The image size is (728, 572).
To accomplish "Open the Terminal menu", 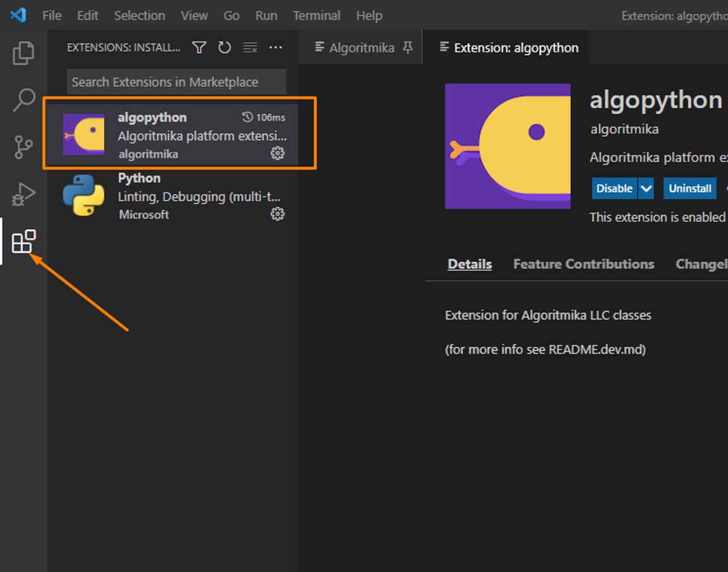I will point(317,15).
